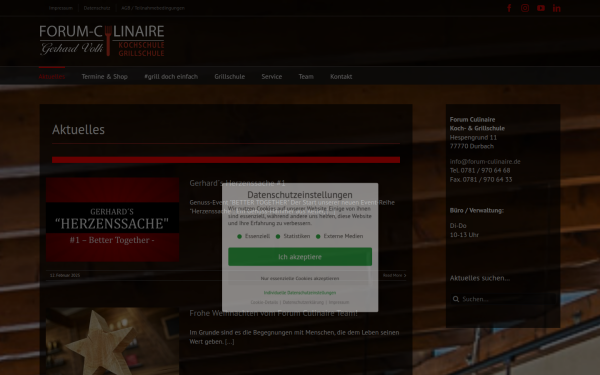Screen dimensions: 600x375
Task: Toggle the Essenziell cookie option
Action: 254,236
